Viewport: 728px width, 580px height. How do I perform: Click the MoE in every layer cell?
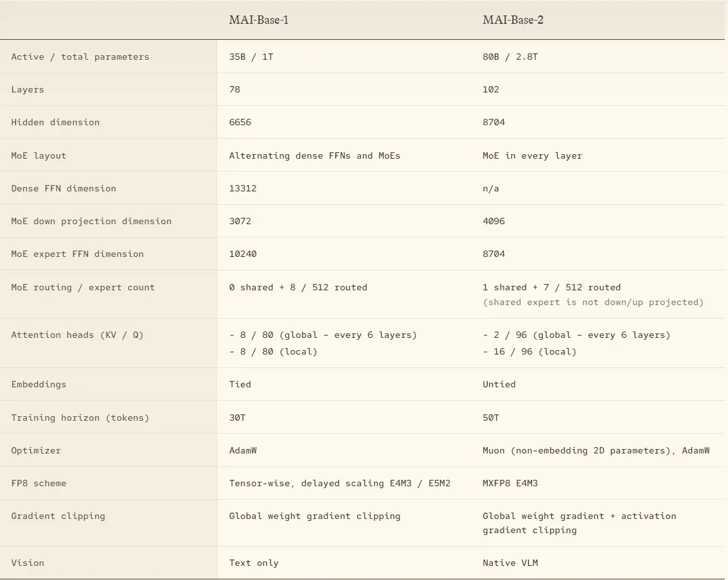(x=532, y=155)
